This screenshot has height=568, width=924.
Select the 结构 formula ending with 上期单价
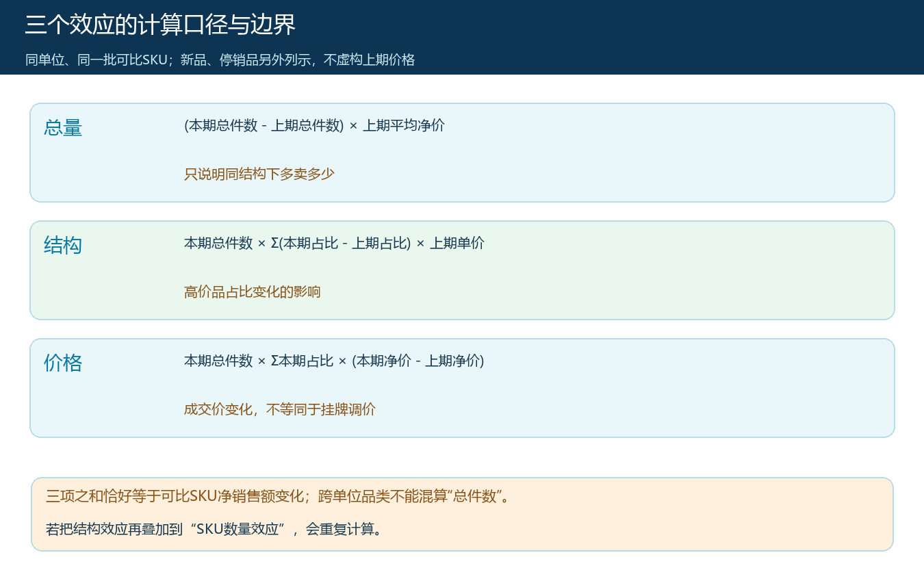(x=334, y=243)
